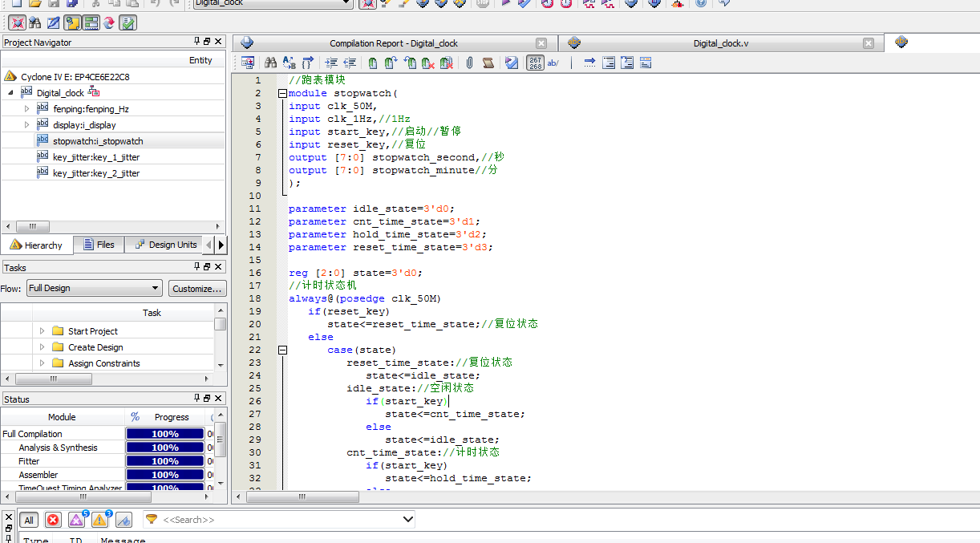The image size is (980, 543).
Task: Show All messages with the All button
Action: pos(29,520)
